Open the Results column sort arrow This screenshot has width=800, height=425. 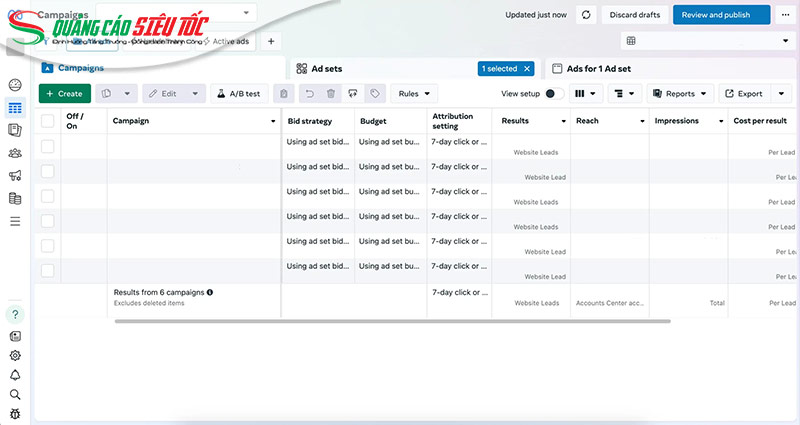pyautogui.click(x=563, y=121)
